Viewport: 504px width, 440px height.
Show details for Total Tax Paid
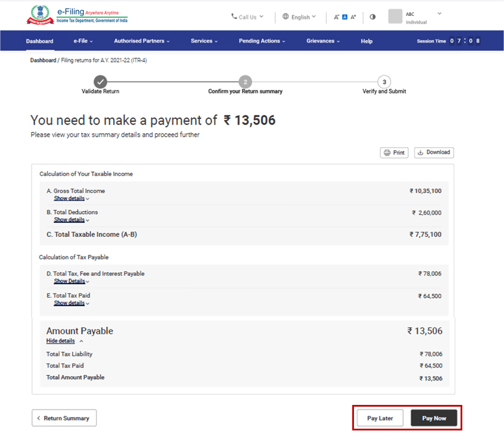click(x=71, y=303)
